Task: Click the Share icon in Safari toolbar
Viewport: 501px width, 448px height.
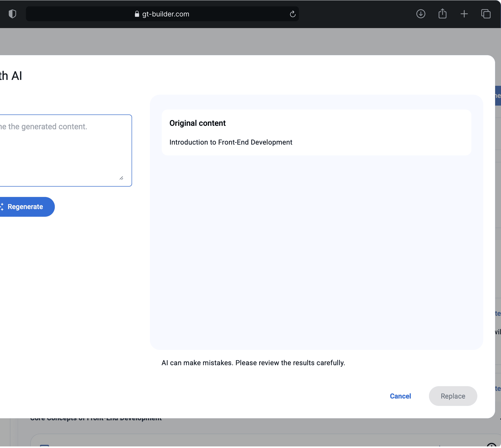Action: click(442, 14)
